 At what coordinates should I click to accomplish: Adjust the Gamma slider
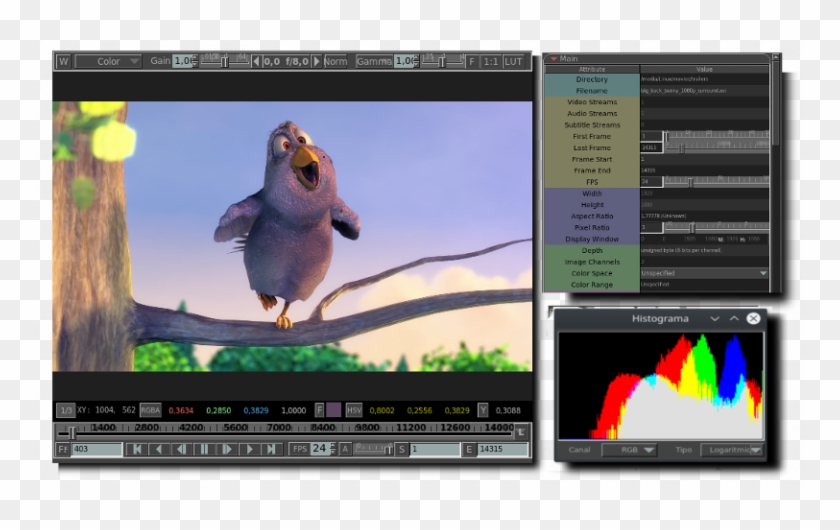[x=442, y=61]
